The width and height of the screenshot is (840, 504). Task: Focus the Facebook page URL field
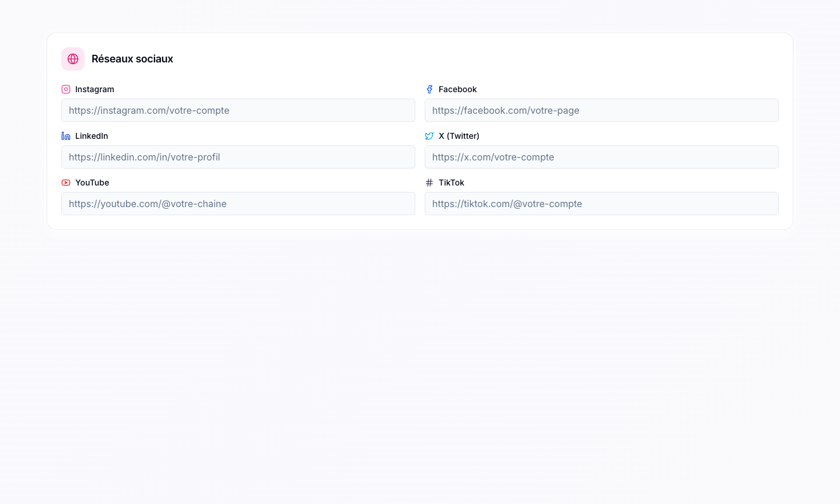[601, 110]
